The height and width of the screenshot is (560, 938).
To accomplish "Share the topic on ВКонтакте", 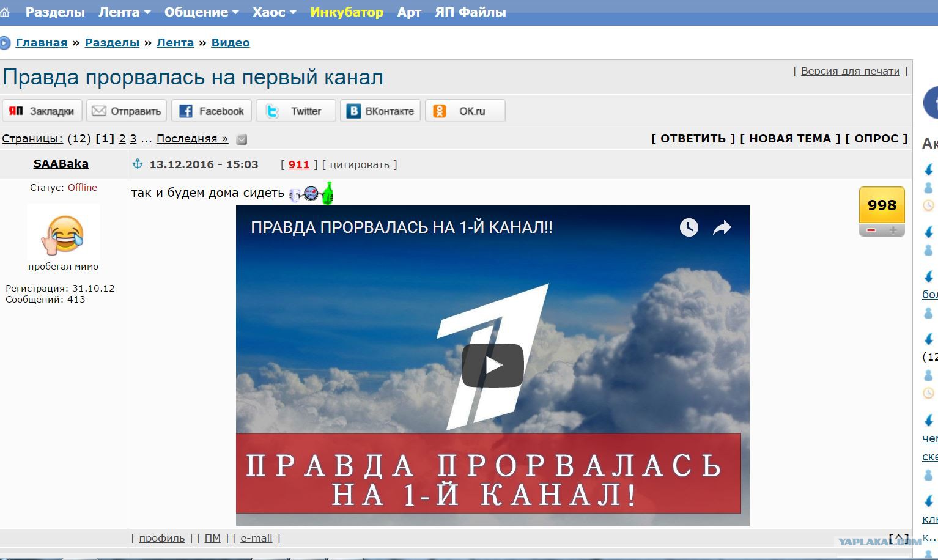I will click(x=380, y=111).
